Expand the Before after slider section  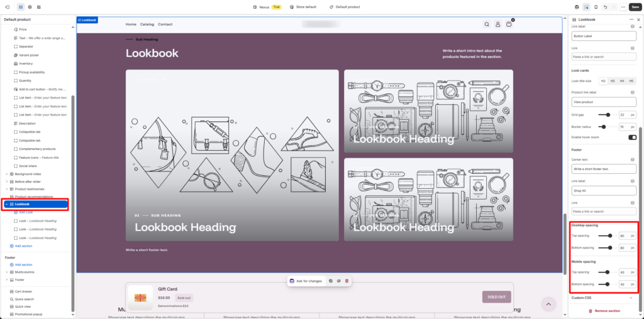click(x=6, y=181)
